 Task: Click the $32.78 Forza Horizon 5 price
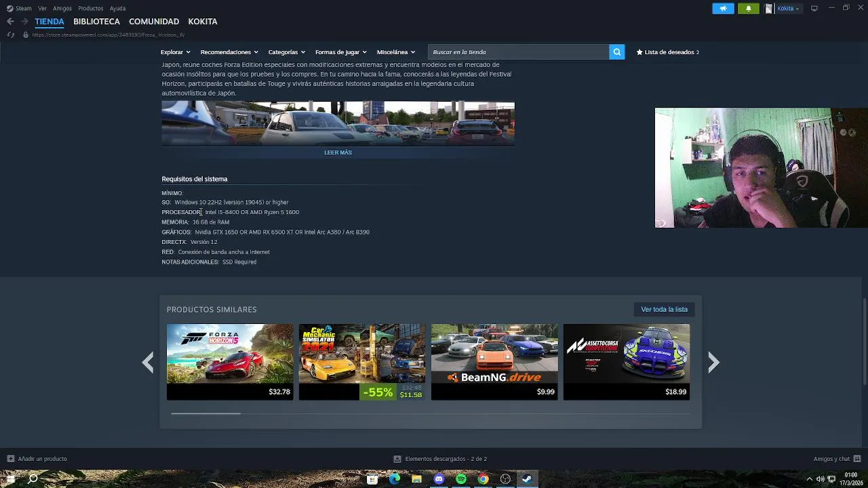[x=279, y=392]
